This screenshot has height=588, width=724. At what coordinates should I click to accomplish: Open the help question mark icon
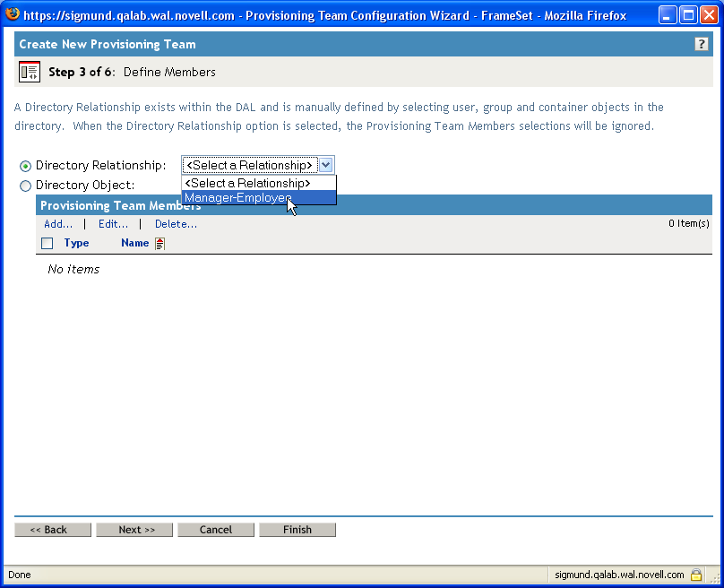click(x=701, y=44)
